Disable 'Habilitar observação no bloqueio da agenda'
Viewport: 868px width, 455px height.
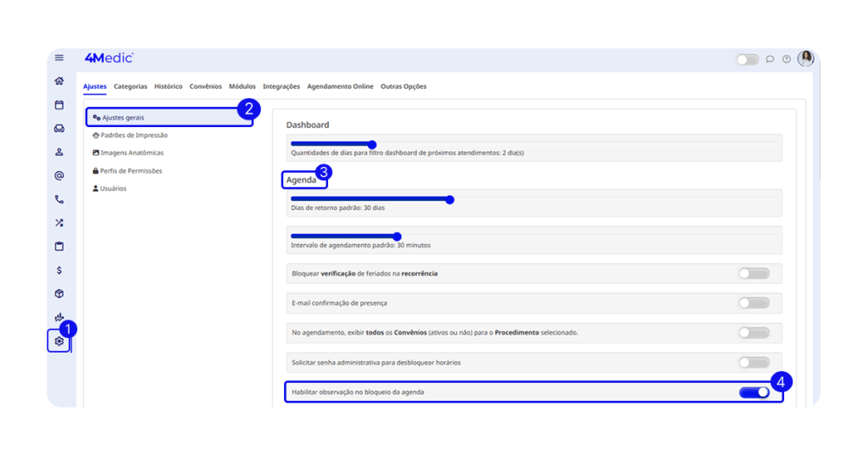pyautogui.click(x=754, y=392)
